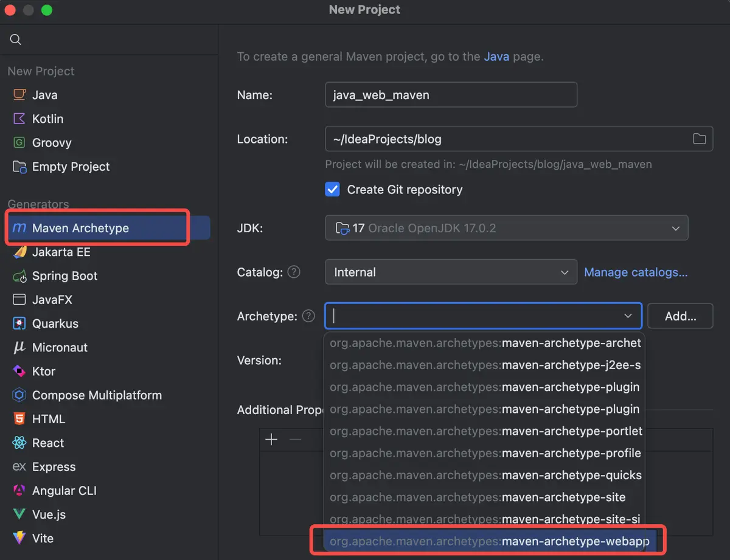Click the Kotlin logo icon
Screen dimensions: 730x560
pos(19,119)
